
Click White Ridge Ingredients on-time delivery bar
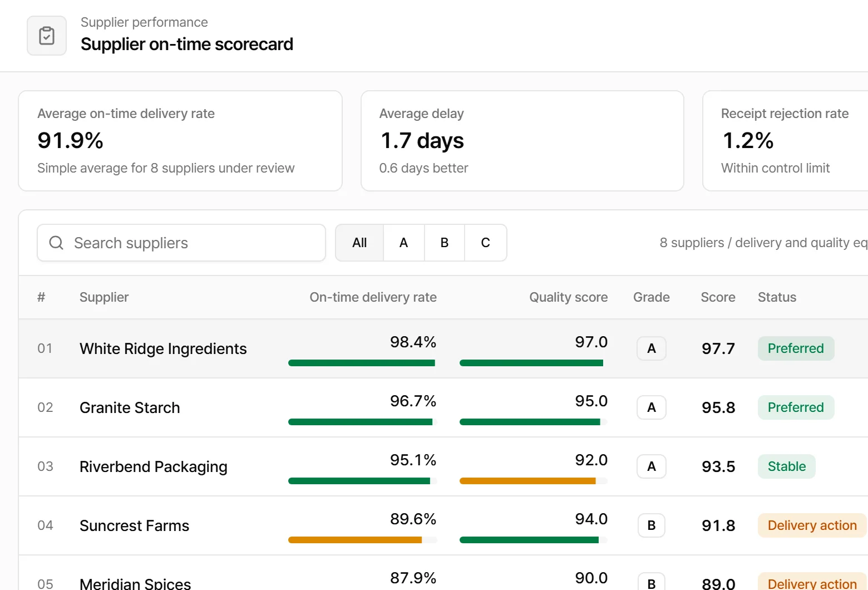[x=362, y=363]
